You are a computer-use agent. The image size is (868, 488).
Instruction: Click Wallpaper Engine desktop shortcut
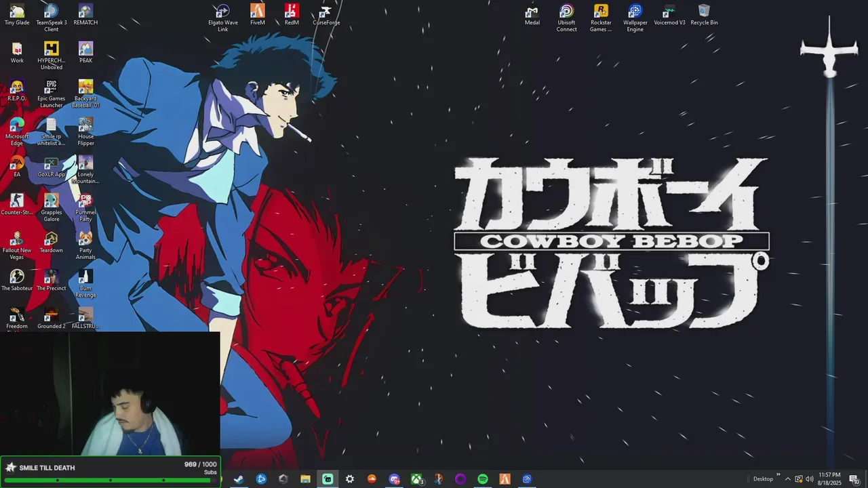coord(635,18)
